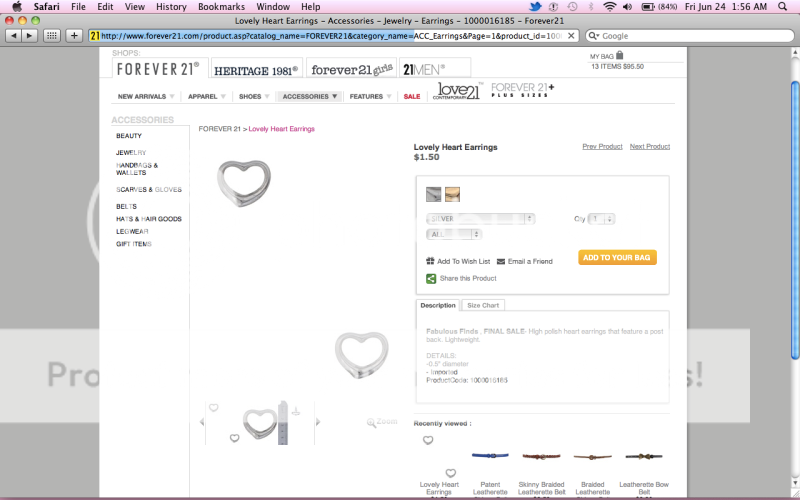Open Scarves & Gloves category
The height and width of the screenshot is (500, 800).
148,189
